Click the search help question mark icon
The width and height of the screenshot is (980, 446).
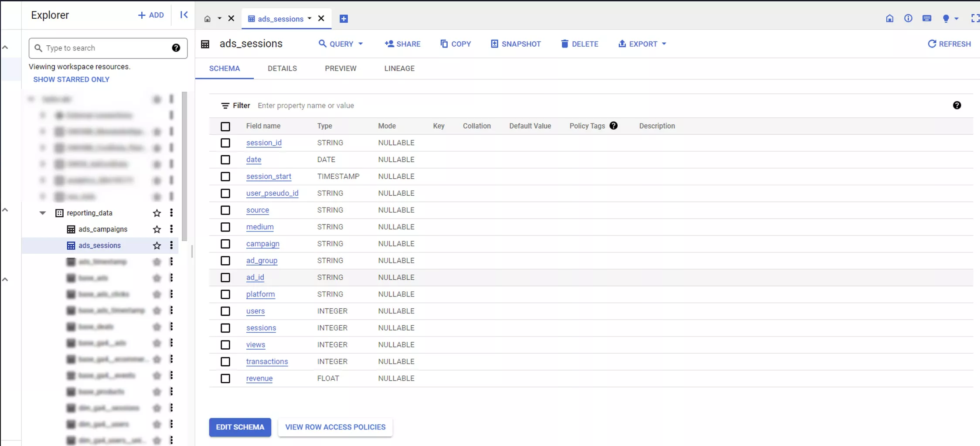click(176, 48)
